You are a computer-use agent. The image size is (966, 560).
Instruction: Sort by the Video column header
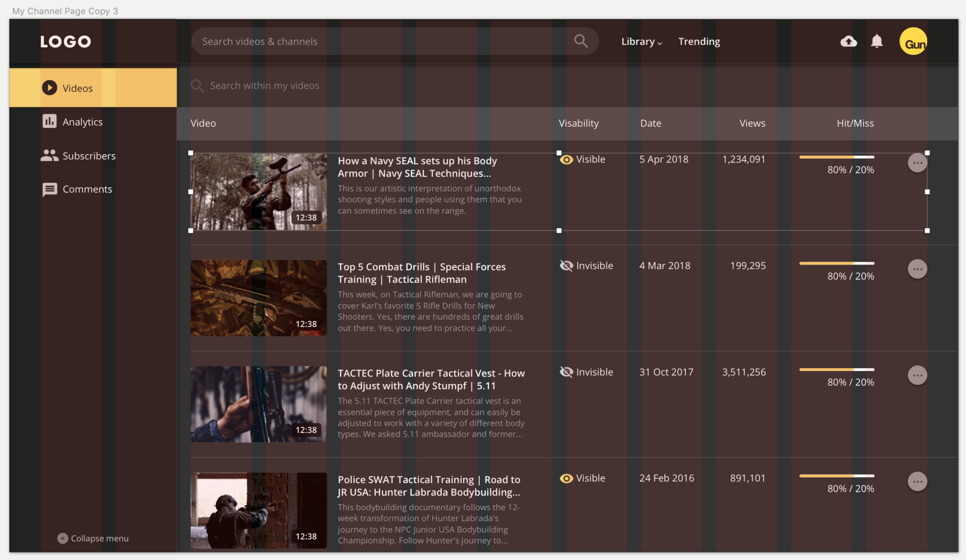203,123
